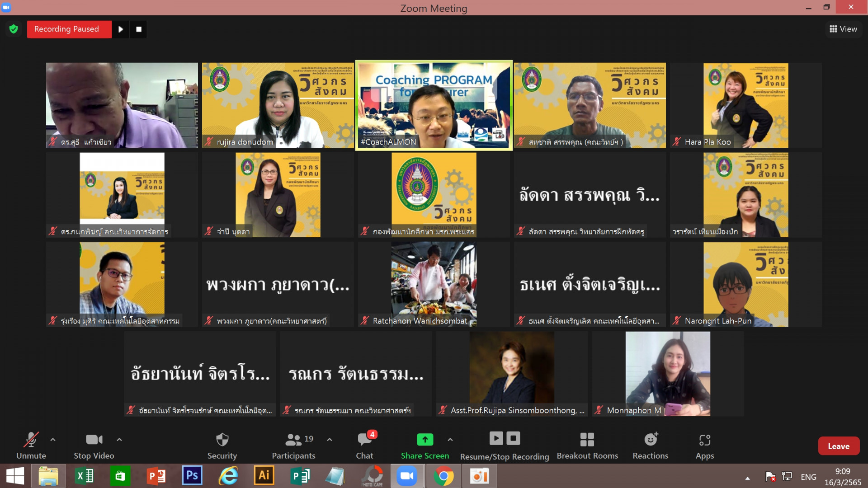Open meeting encryption shield info
Viewport: 868px width, 488px height.
[14, 29]
